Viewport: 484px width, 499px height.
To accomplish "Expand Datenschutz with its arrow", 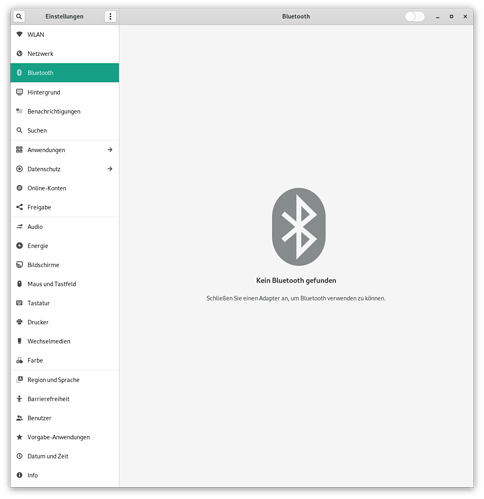I will [x=110, y=169].
